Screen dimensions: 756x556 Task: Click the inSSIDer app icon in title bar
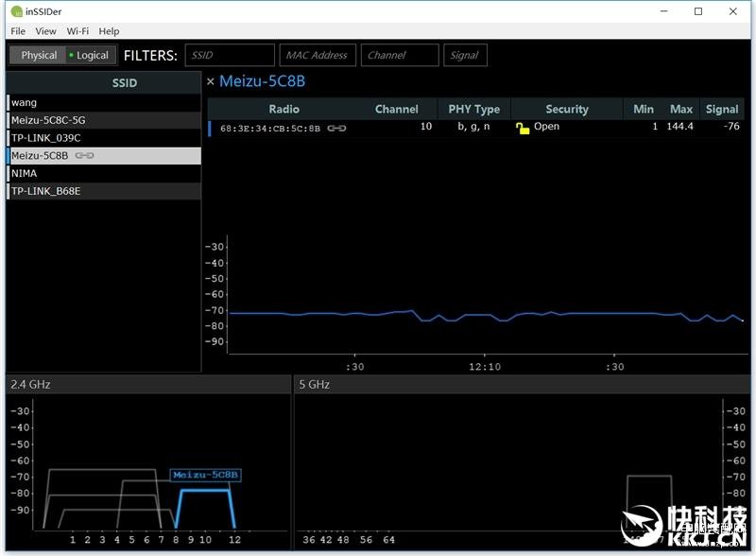coord(17,11)
